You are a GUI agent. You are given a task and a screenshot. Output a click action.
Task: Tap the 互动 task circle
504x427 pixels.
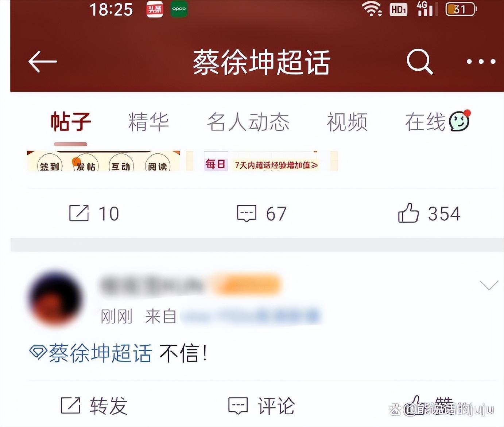click(121, 165)
